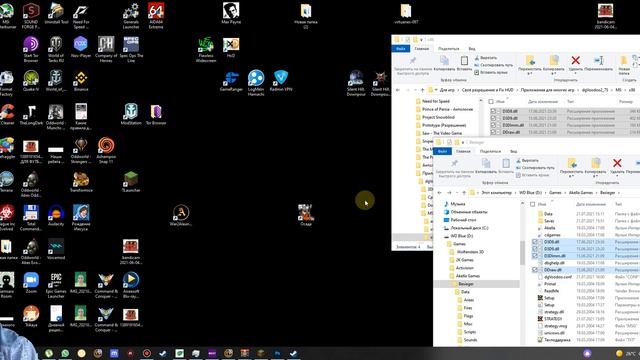The image size is (640, 360).
Task: Go up one folder level in Besieger window
Action: [464, 193]
